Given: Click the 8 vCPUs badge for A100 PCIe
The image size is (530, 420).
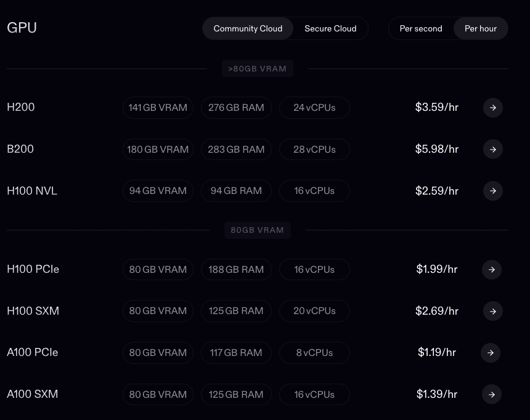Looking at the screenshot, I should [x=314, y=353].
